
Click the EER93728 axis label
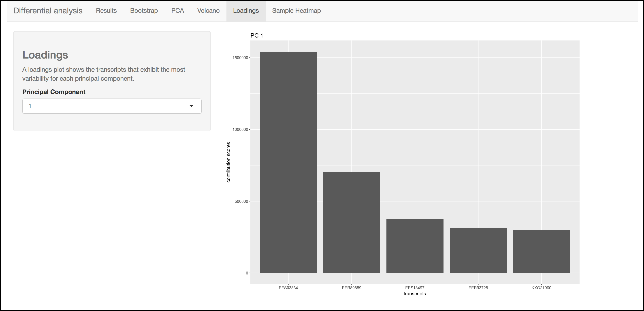(x=478, y=288)
